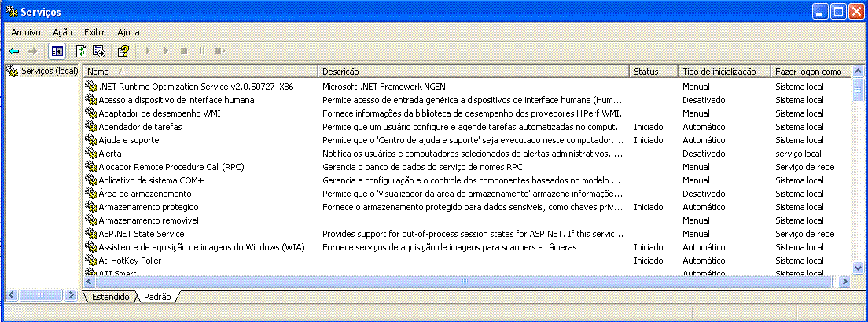868x322 pixels.
Task: Click the Back arrow toolbar icon
Action: point(14,51)
